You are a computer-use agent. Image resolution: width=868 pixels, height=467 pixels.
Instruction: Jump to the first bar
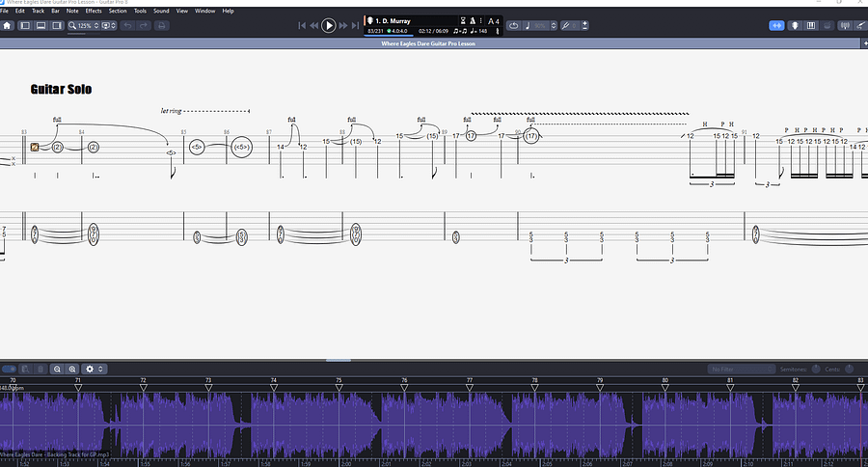tap(302, 25)
